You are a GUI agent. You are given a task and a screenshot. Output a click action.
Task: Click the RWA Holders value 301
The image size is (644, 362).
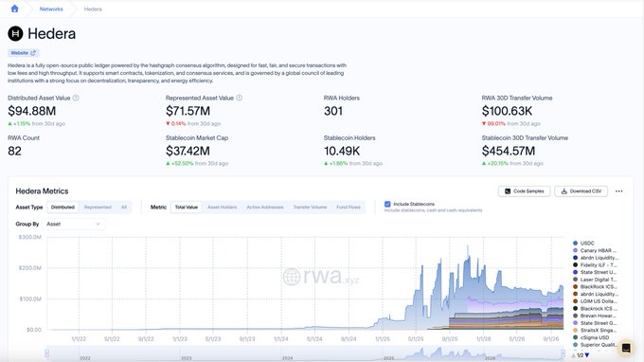tap(333, 111)
